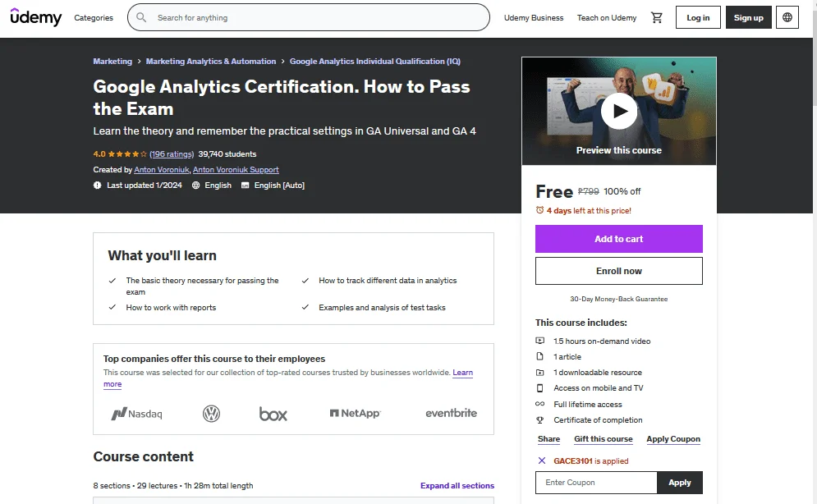
Task: Focus the Search for anything field
Action: [309, 17]
